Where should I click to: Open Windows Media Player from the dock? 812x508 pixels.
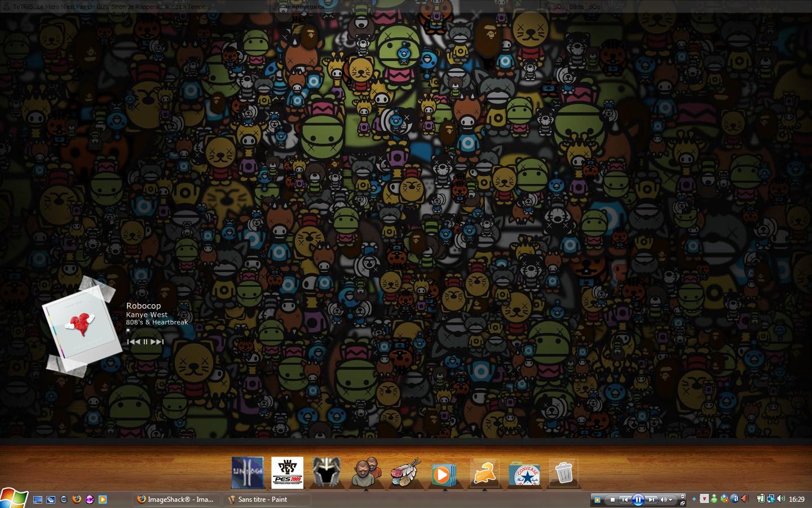click(444, 474)
